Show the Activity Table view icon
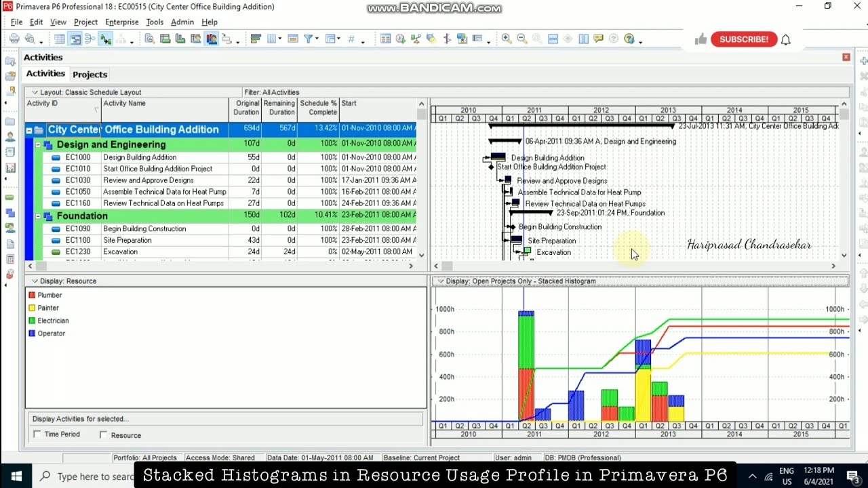The height and width of the screenshot is (488, 868). [x=60, y=39]
